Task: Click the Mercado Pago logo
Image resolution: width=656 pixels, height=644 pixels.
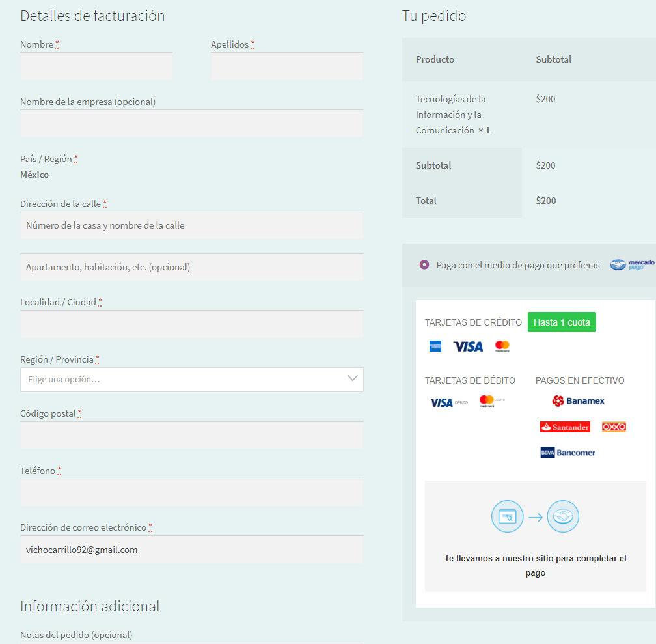Action: coord(632,265)
